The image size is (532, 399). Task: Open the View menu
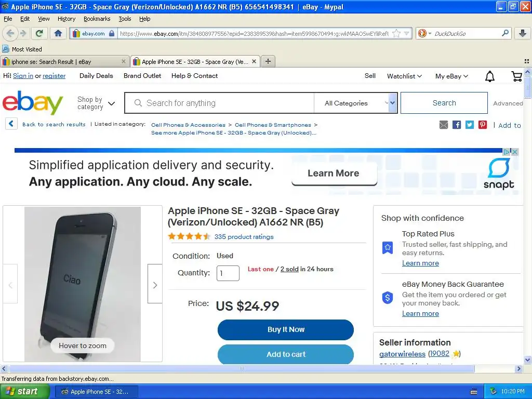(44, 19)
